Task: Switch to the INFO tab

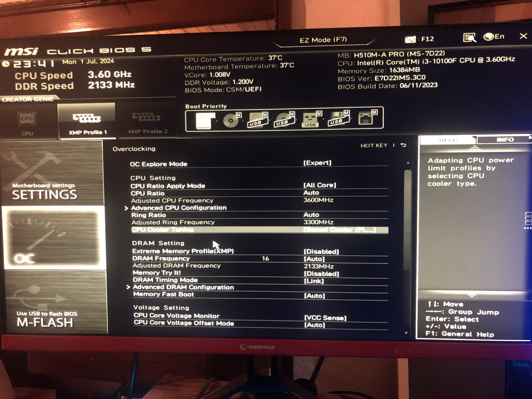Action: pyautogui.click(x=505, y=140)
